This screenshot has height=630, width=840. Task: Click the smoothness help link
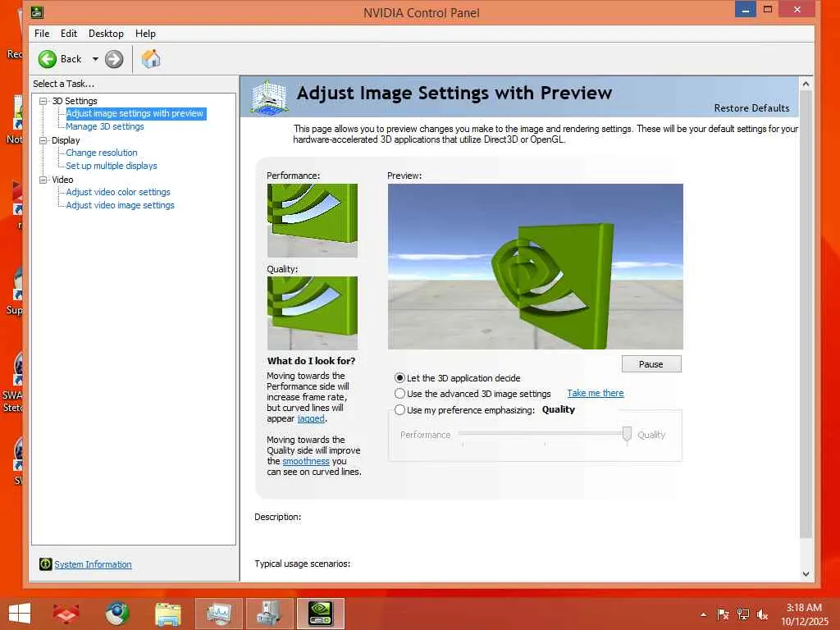(306, 461)
